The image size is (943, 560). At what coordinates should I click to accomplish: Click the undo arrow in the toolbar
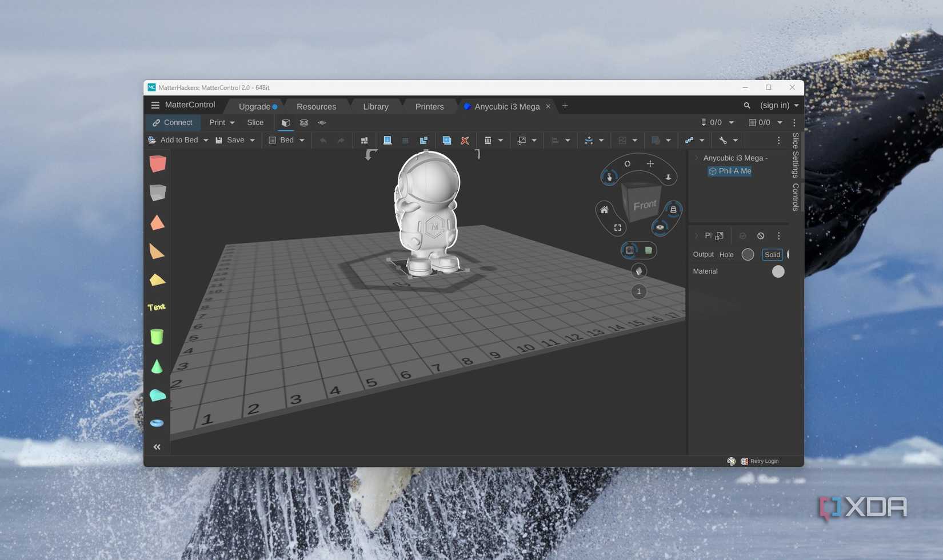(x=323, y=140)
